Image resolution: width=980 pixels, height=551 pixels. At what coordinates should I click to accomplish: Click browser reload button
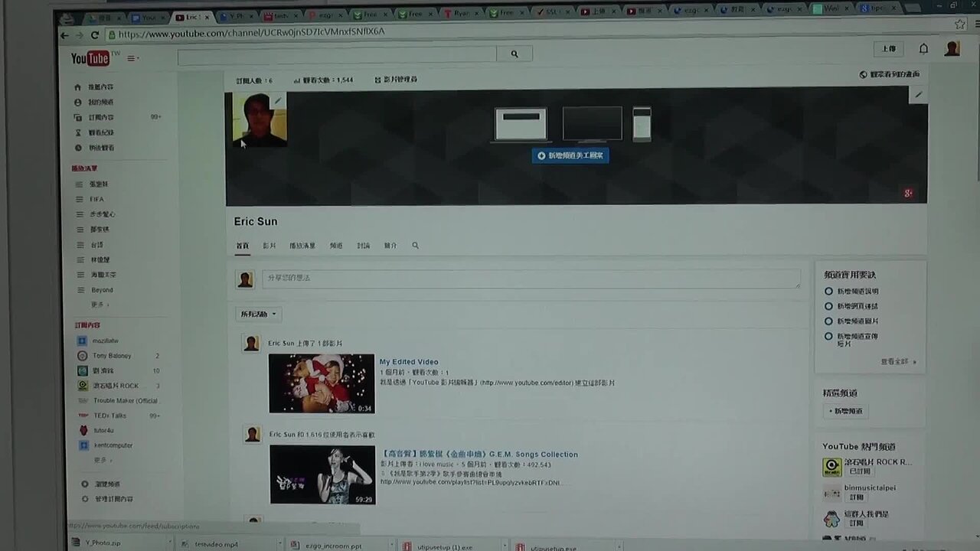(95, 35)
